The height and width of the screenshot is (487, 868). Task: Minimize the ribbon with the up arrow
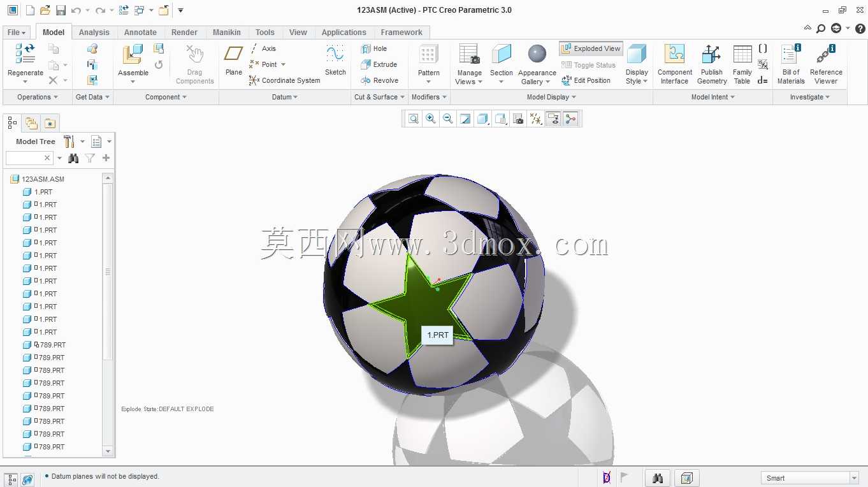point(807,29)
